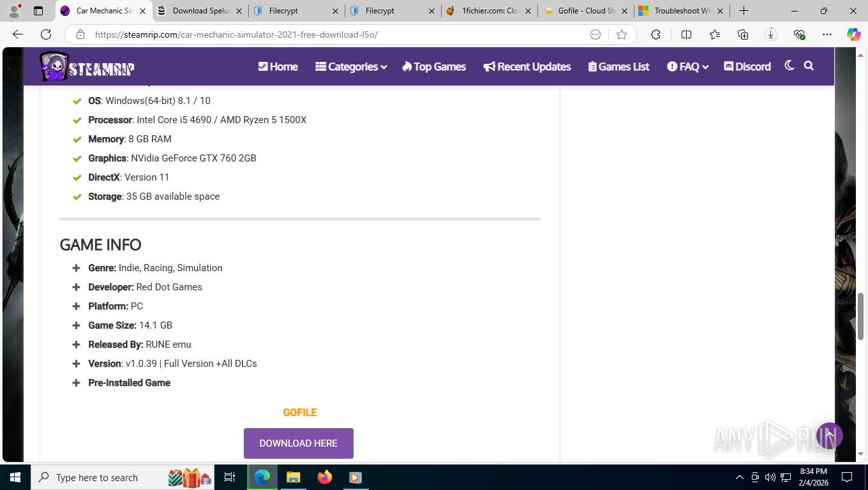The width and height of the screenshot is (868, 490).
Task: Click the network tray icon
Action: (786, 477)
